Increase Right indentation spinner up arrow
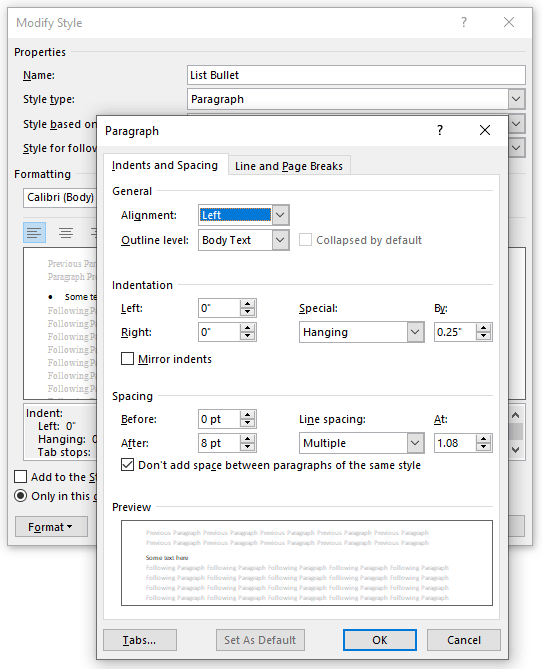This screenshot has width=542, height=669. (x=247, y=328)
